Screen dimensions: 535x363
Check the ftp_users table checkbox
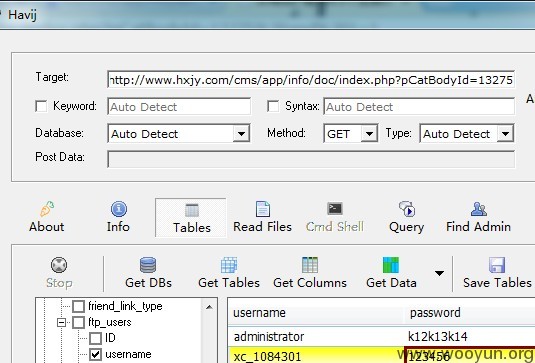78,322
